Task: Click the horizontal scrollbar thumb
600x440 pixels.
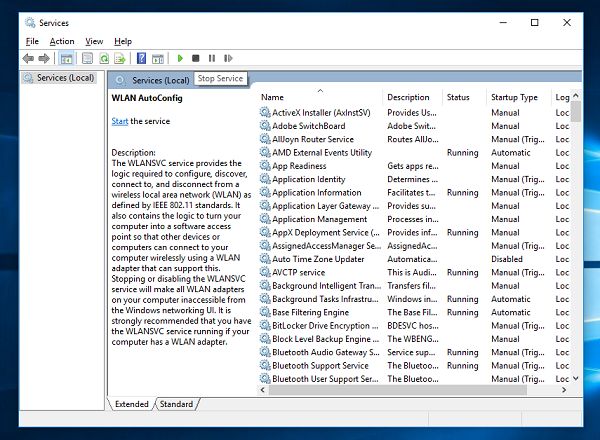Action: 398,390
